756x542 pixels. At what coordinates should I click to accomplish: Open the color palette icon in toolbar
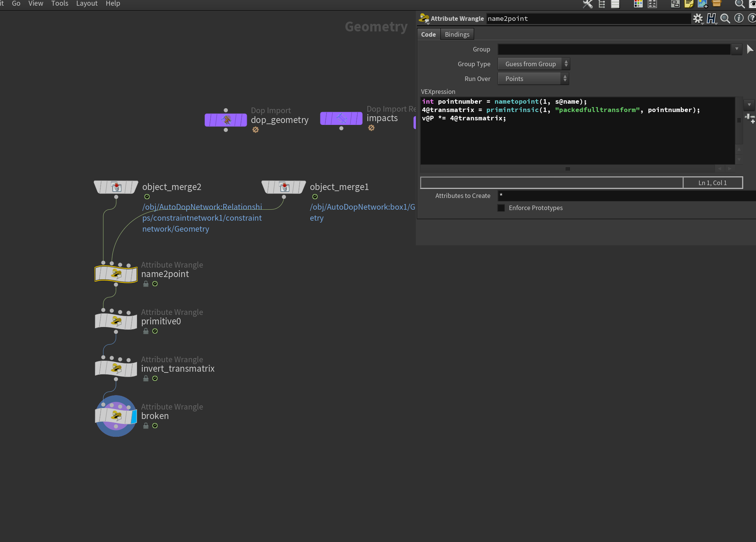[638, 4]
